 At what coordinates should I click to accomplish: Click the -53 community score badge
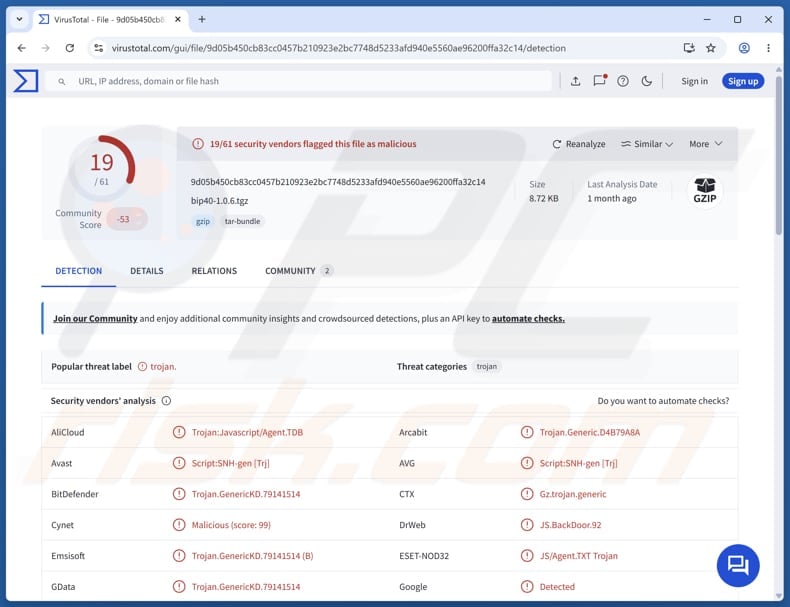tap(126, 219)
